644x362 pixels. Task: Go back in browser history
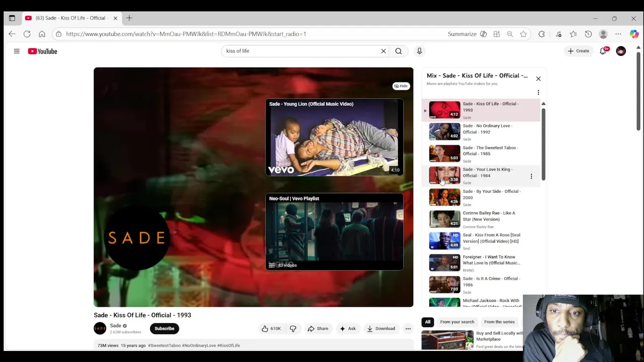coord(12,34)
